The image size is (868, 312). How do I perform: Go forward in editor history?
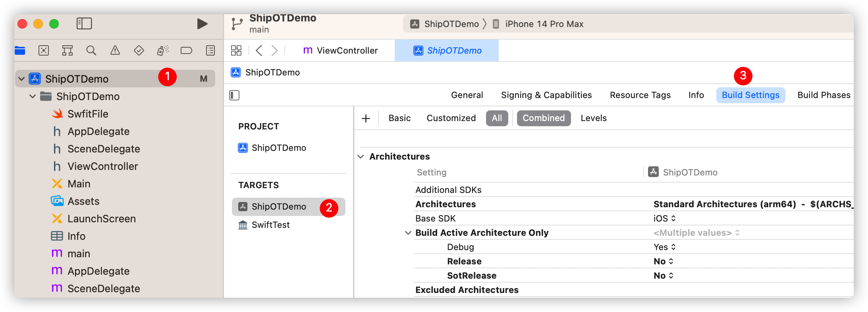(x=274, y=50)
